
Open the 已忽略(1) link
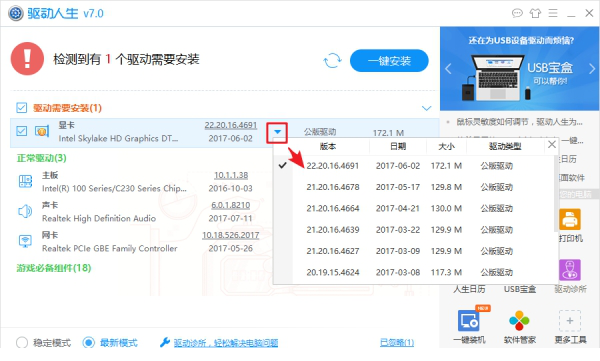click(x=397, y=342)
